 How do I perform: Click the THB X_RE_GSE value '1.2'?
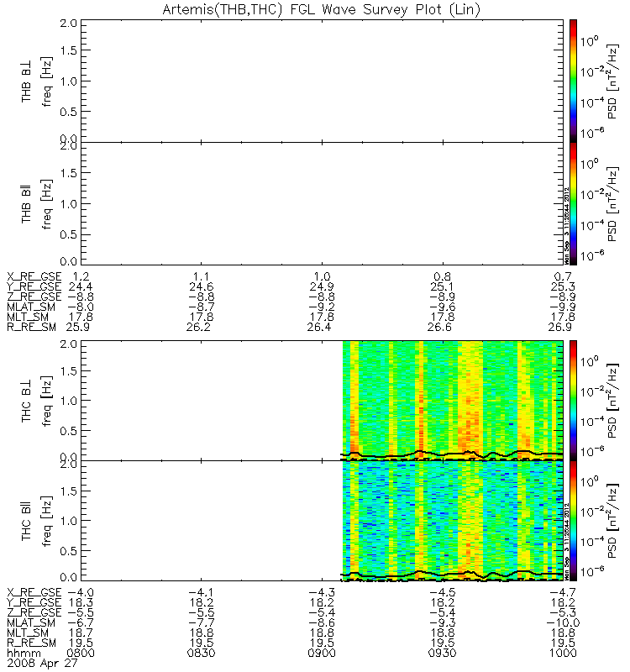point(81,277)
